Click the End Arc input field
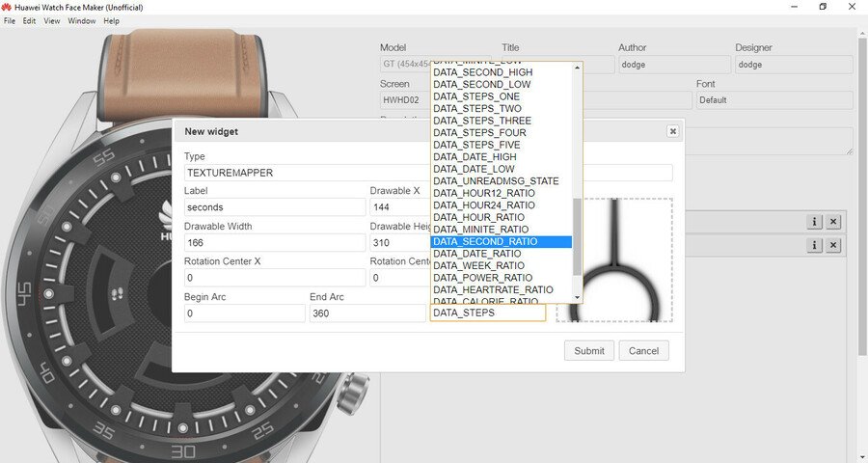Screen dimensions: 868x463 point(367,313)
